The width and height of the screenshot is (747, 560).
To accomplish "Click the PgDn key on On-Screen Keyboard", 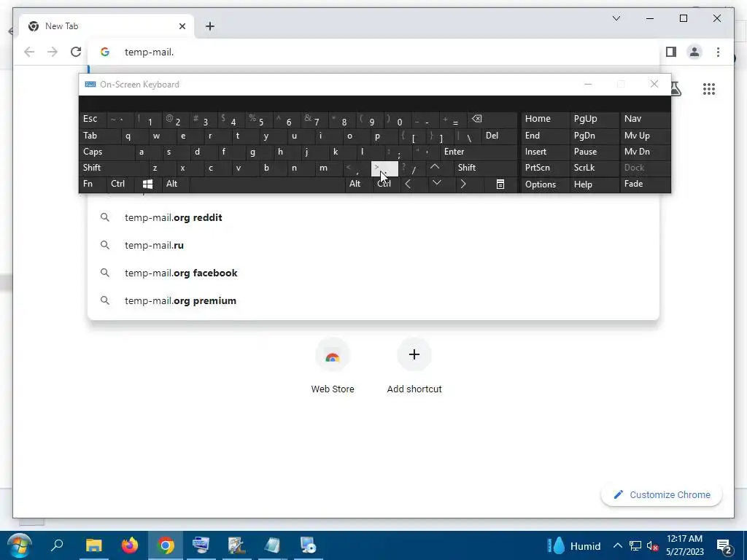I will tap(595, 136).
